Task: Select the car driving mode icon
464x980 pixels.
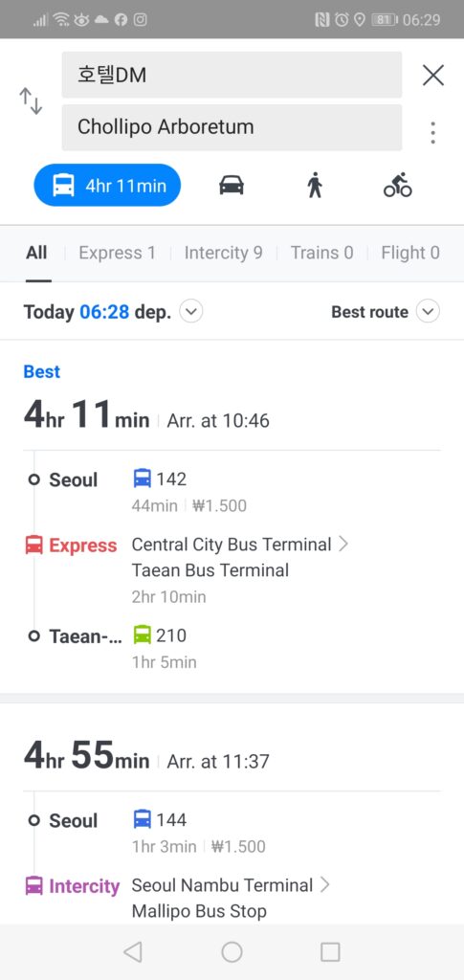Action: click(232, 186)
